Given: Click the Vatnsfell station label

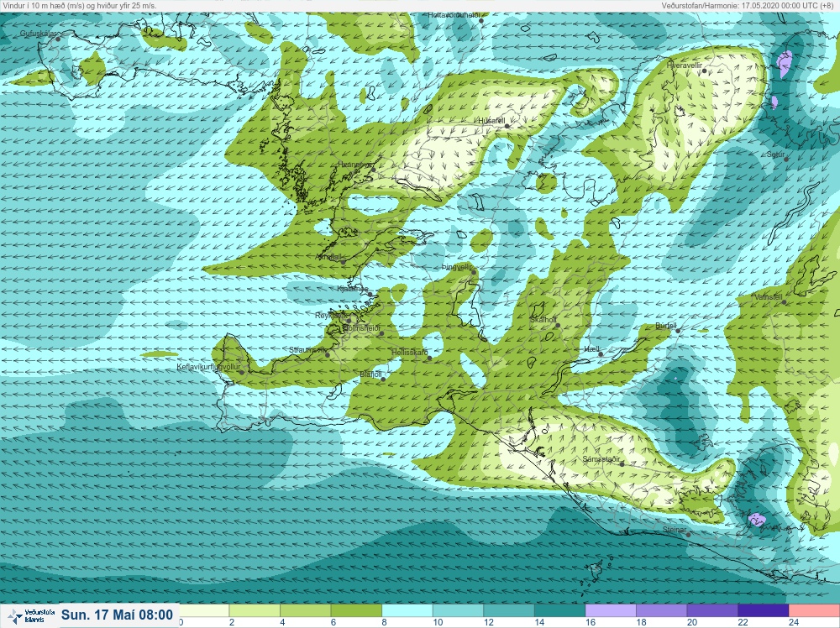Looking at the screenshot, I should (x=769, y=297).
